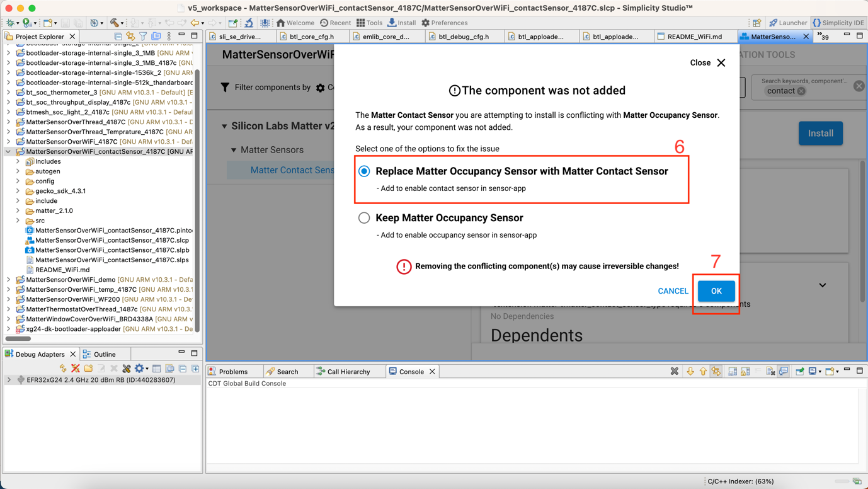Collapse the MatterSensorOverWiFi_contactSensor_4187C project
The image size is (868, 489).
8,152
